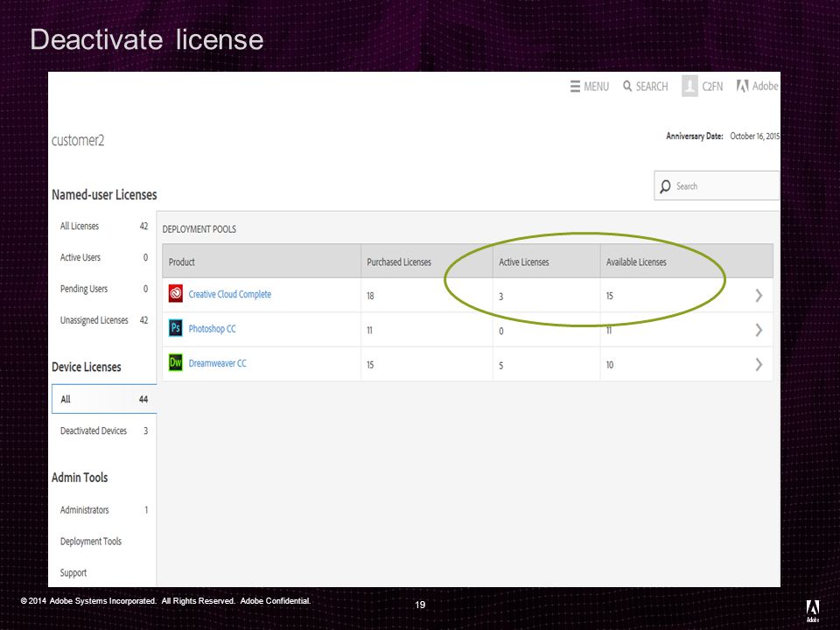Open the hamburger MENU icon

(575, 87)
